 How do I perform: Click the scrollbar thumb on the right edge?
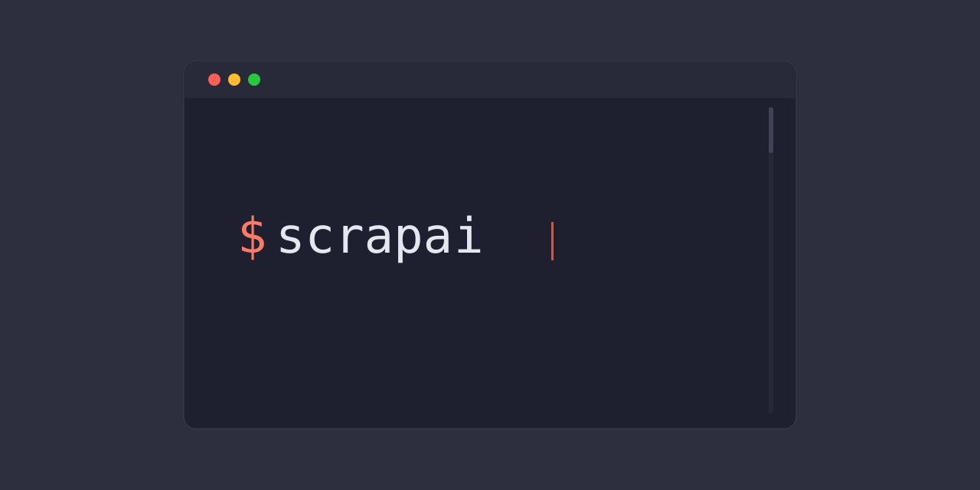[771, 129]
